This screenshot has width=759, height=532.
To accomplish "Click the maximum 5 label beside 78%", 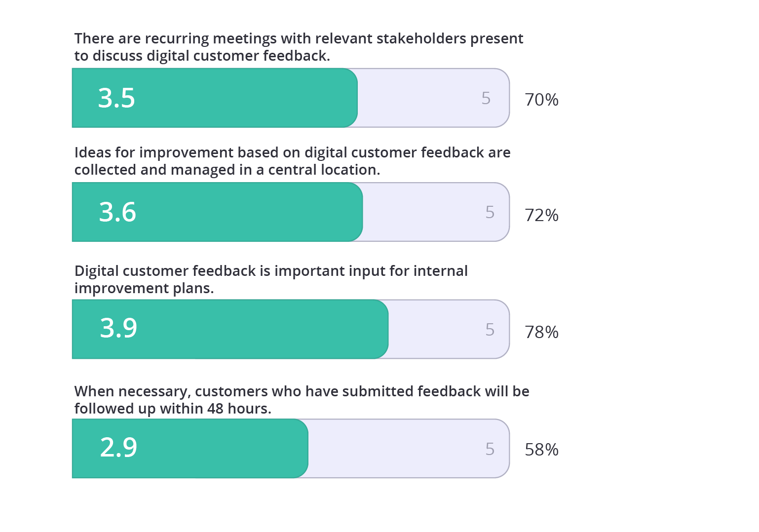I will click(490, 330).
